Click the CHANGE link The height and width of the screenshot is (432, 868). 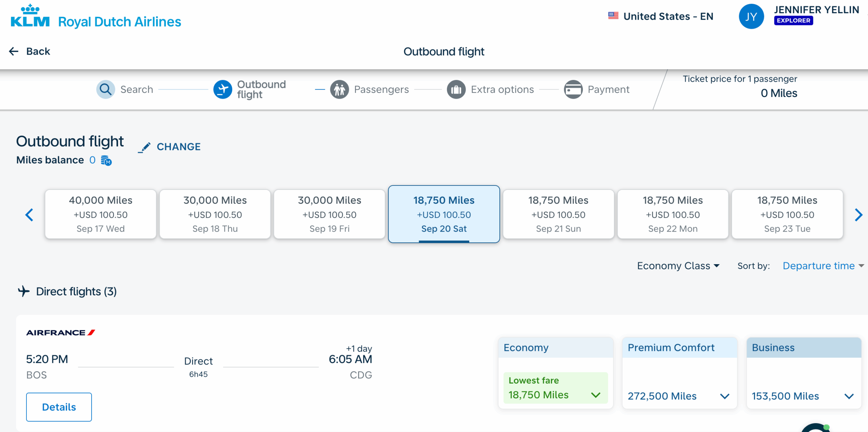pos(170,147)
